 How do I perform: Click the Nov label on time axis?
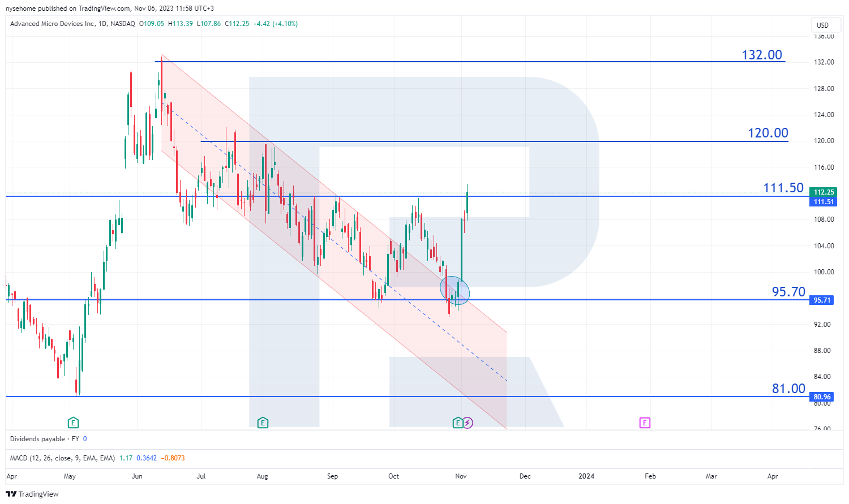click(461, 476)
